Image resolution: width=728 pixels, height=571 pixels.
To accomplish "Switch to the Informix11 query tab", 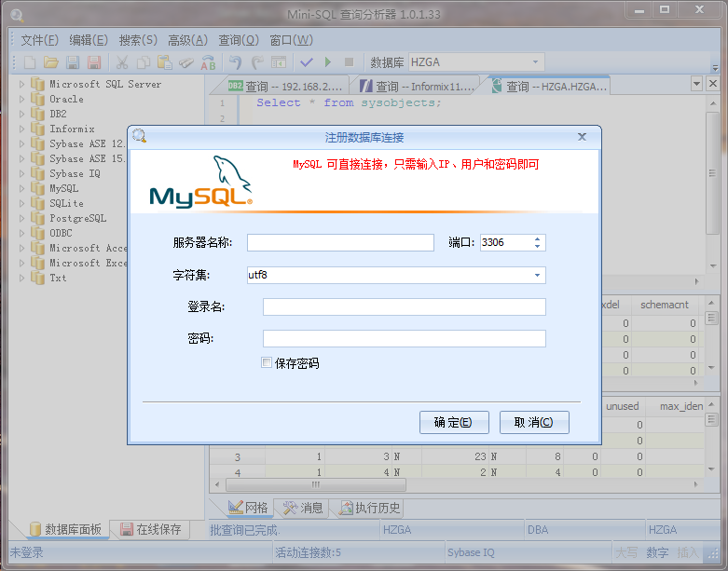I will (417, 87).
